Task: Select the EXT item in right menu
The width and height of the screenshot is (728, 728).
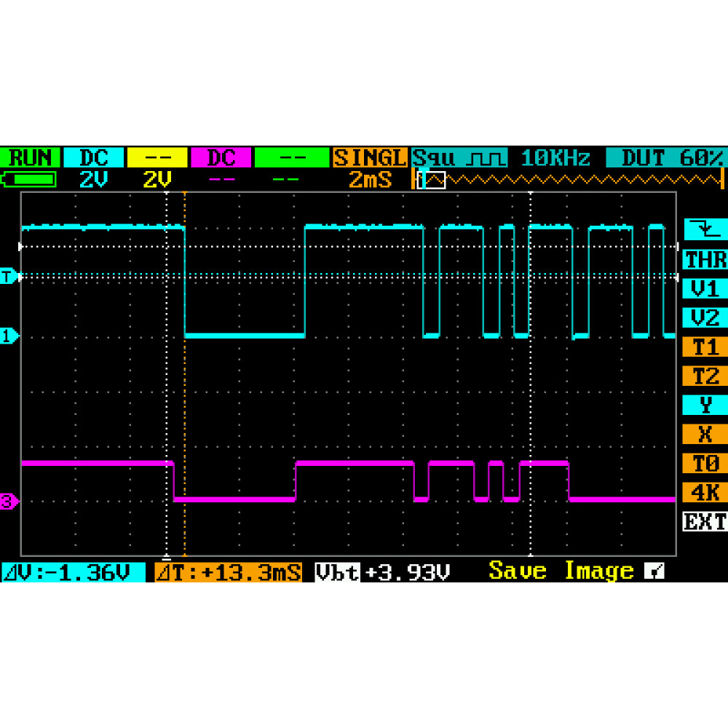Action: pyautogui.click(x=705, y=522)
